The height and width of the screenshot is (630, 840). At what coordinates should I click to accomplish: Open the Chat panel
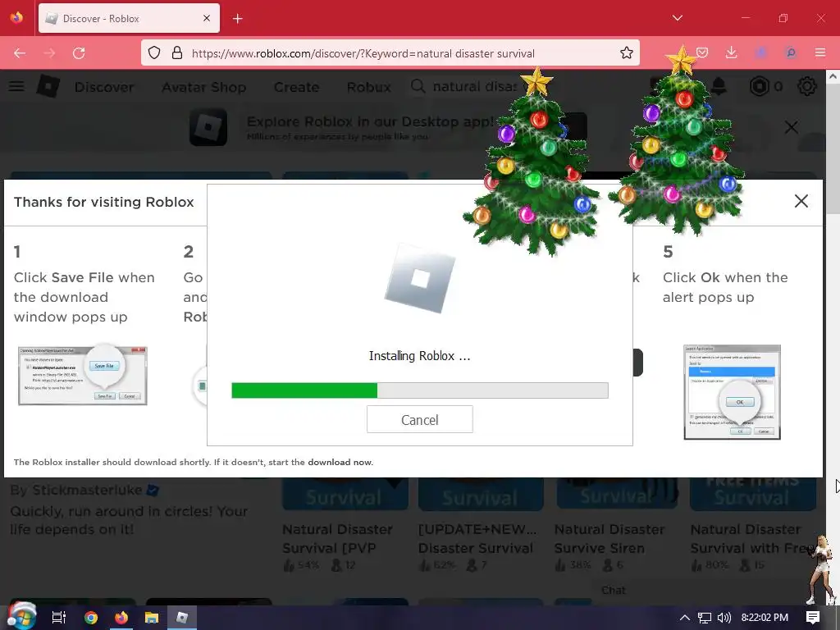pos(614,590)
